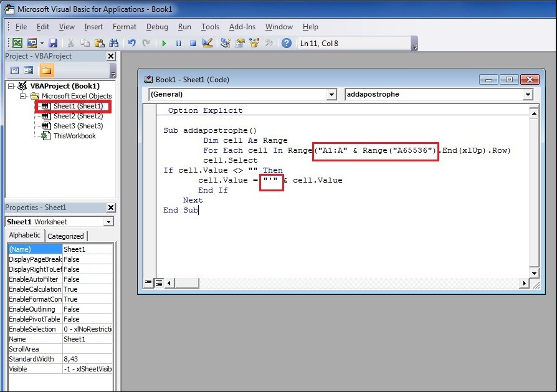The image size is (557, 392).
Task: Click View Object icon in Project pane
Action: pos(29,70)
